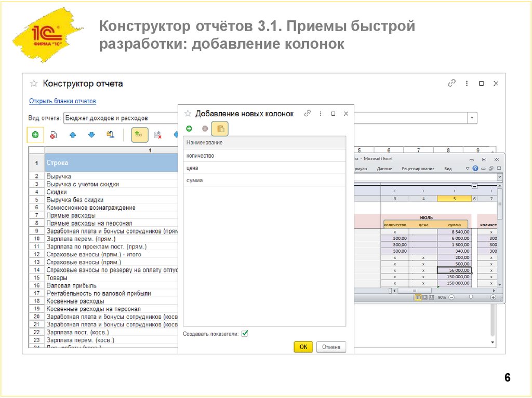Image resolution: width=532 pixels, height=398 pixels.
Task: Expand the dropdown at the right of the report type bar
Action: coord(472,118)
